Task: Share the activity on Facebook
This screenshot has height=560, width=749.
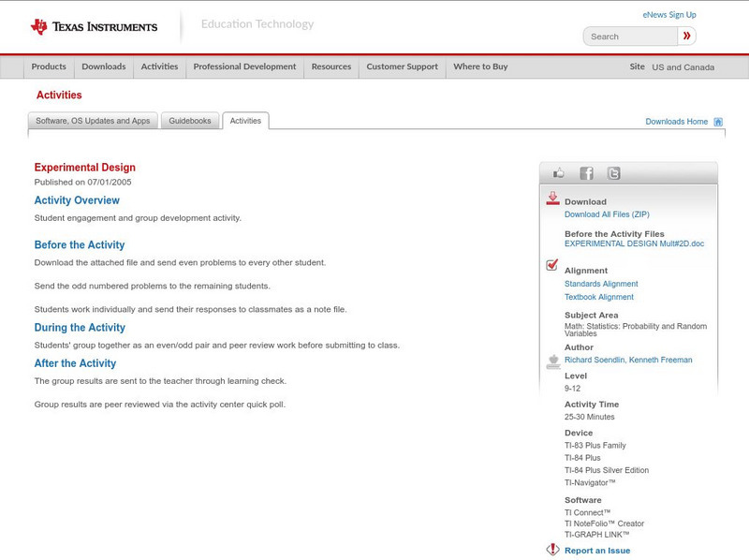Action: click(x=586, y=172)
